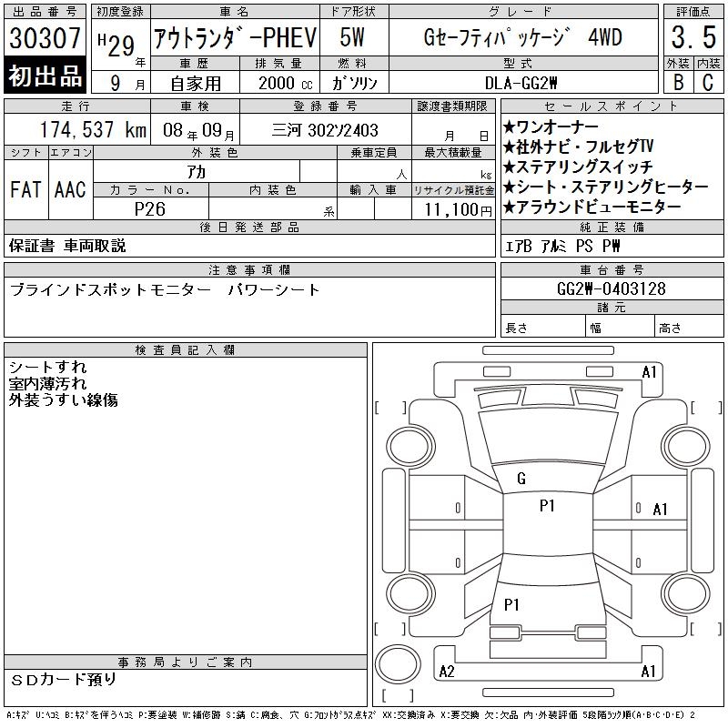
Task: Click the 初出品 first-listing badge
Action: [45, 76]
